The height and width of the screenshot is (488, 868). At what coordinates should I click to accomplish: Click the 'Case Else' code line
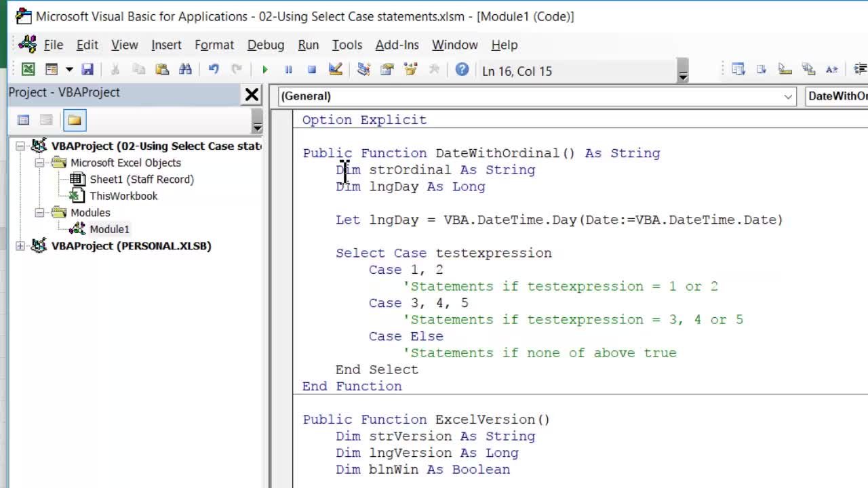click(406, 336)
